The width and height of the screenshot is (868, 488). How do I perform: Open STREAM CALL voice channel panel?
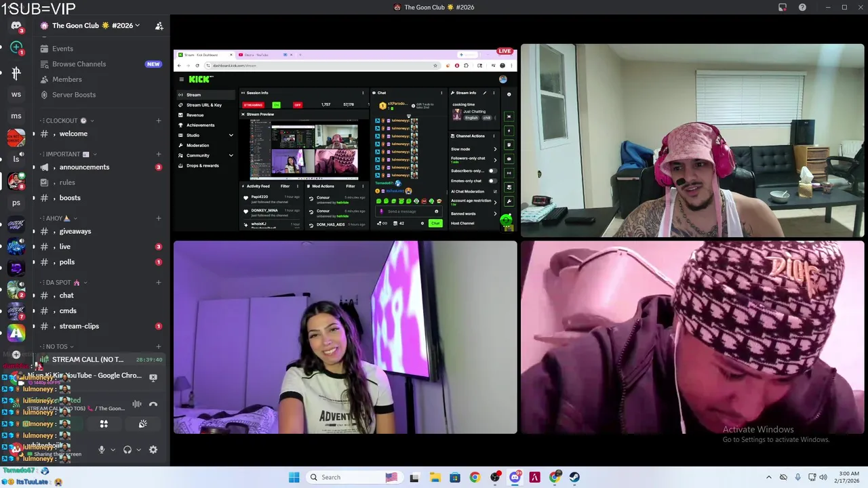point(100,359)
